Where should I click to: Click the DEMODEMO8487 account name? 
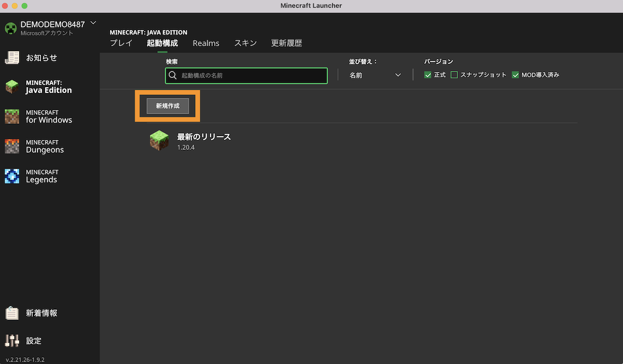(52, 24)
